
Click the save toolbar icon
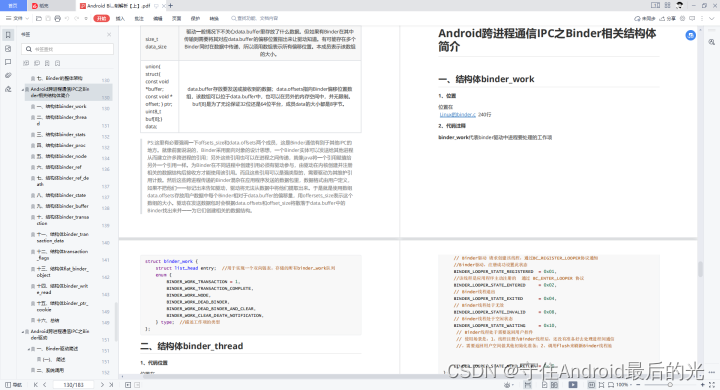[48, 18]
